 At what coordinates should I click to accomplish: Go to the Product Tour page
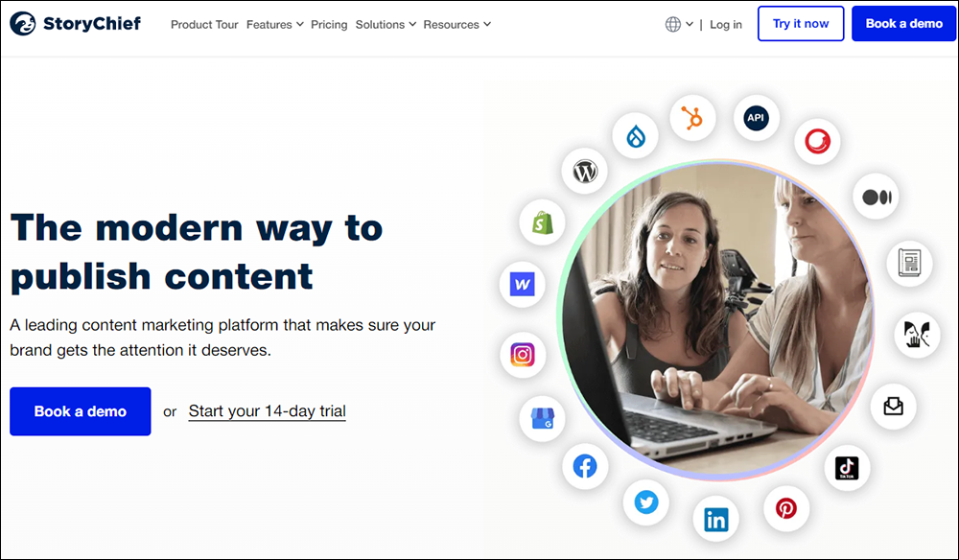(204, 25)
